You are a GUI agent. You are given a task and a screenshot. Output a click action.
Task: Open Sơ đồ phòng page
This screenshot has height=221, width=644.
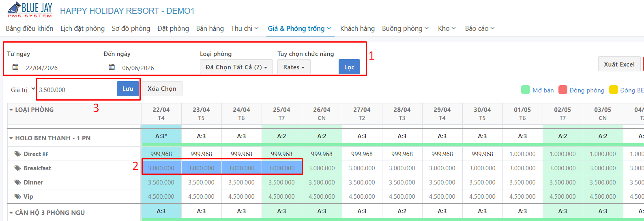tap(131, 28)
